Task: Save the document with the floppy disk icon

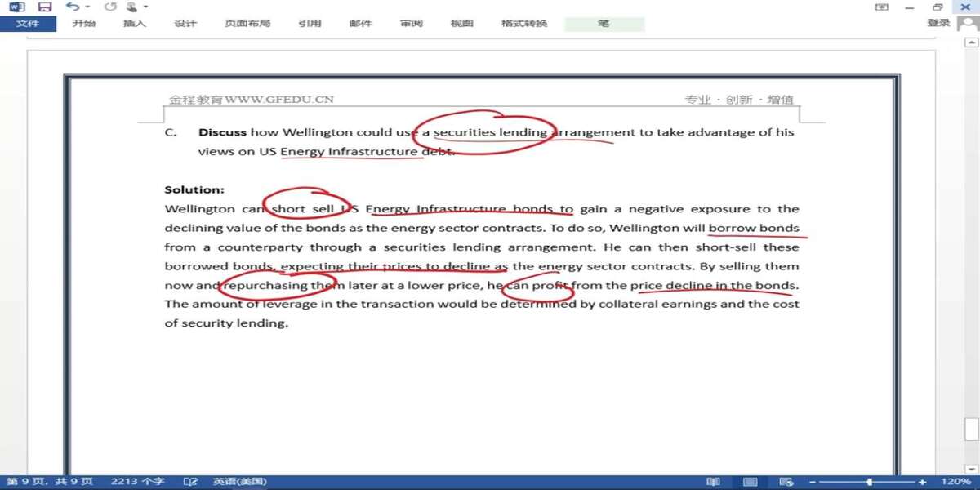Action: pos(45,7)
